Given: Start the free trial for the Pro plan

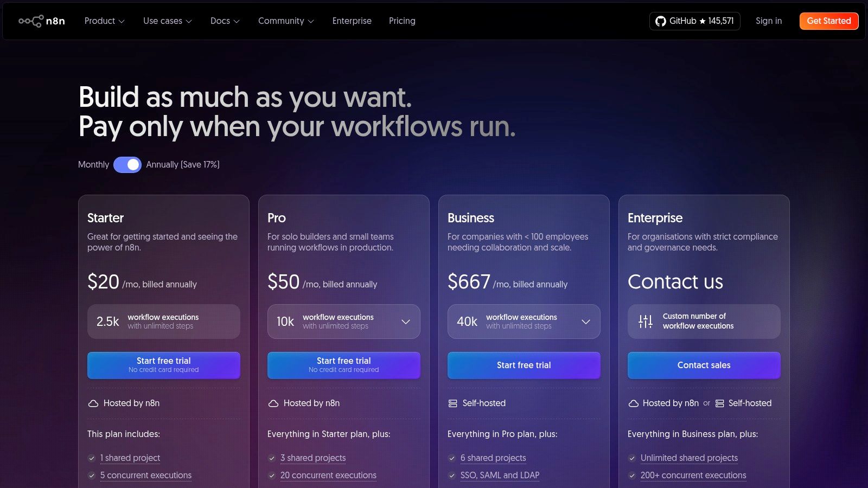Looking at the screenshot, I should [x=344, y=365].
